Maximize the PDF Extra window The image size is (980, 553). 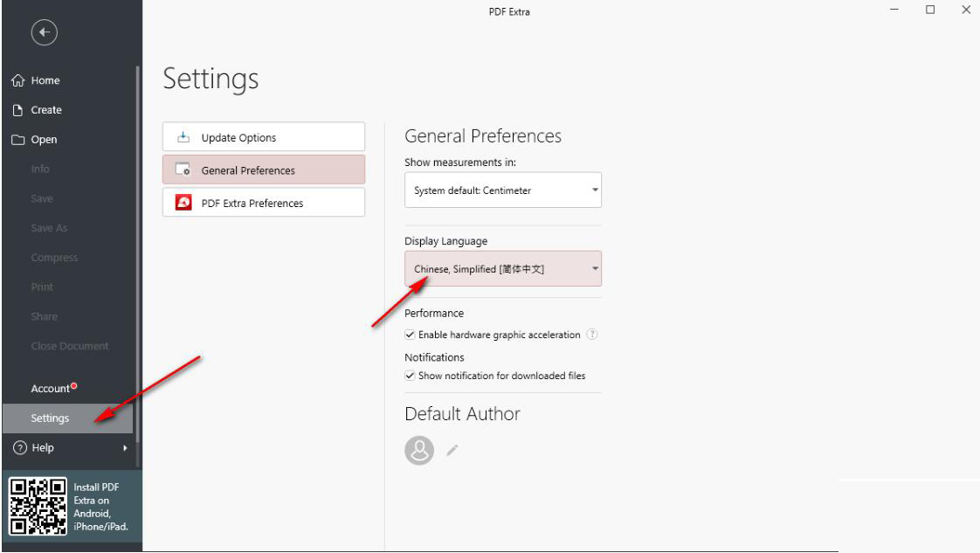pyautogui.click(x=930, y=10)
